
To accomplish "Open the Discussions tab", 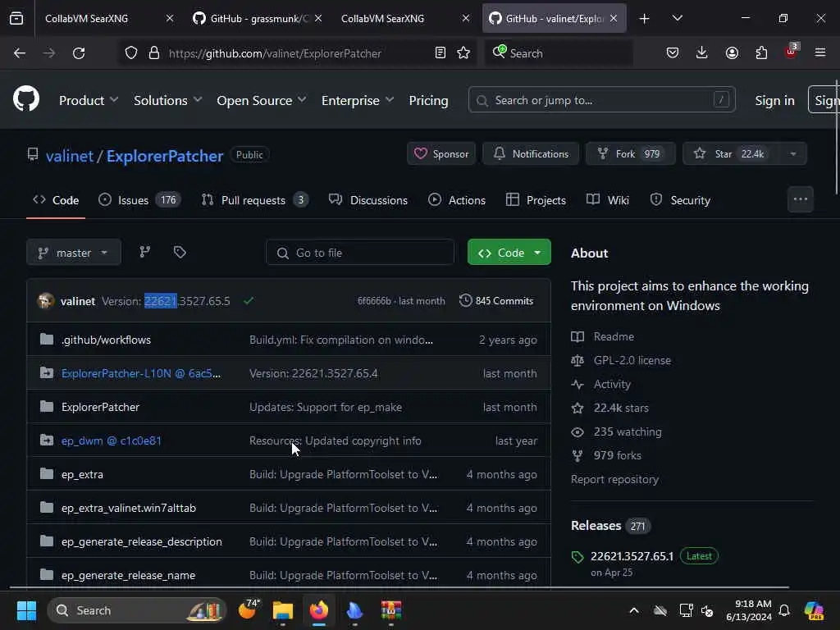I will point(368,200).
